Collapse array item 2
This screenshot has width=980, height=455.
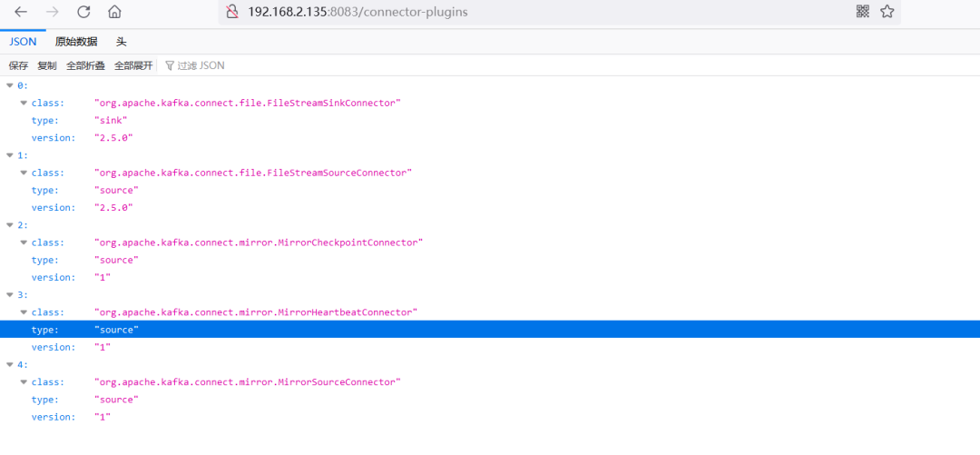point(10,224)
